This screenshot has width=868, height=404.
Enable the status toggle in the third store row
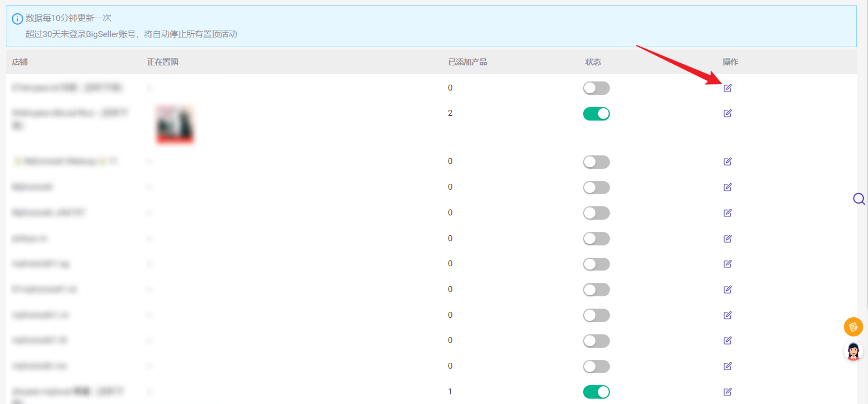coord(596,162)
